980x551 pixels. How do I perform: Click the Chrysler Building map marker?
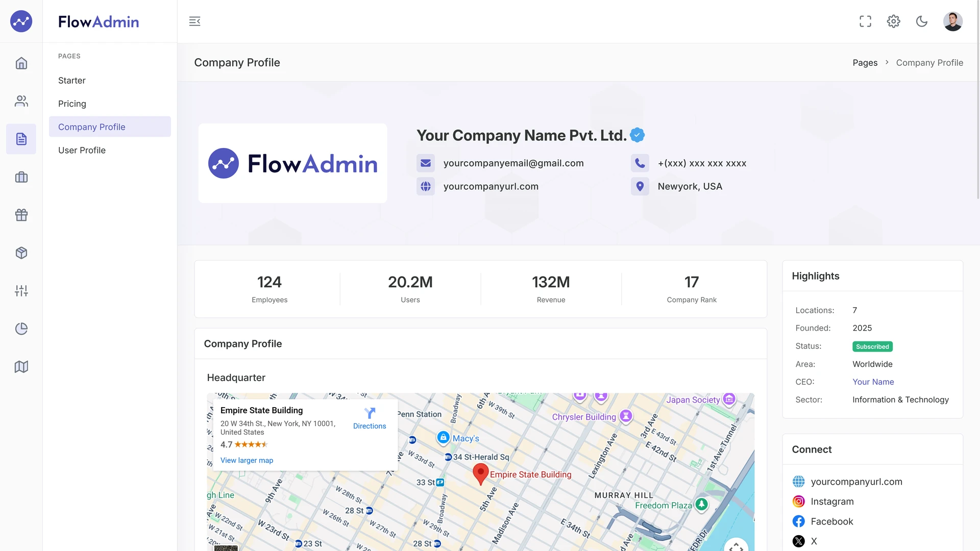626,416
